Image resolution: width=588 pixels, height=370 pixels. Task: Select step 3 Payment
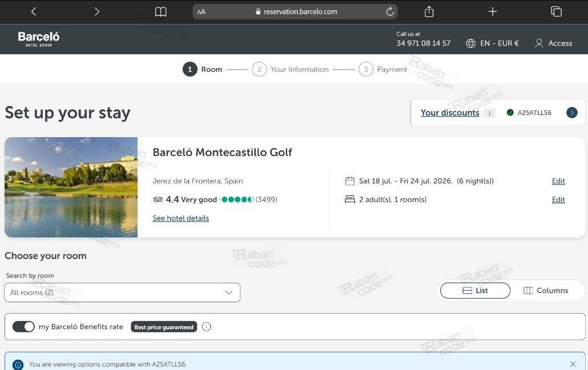point(382,69)
